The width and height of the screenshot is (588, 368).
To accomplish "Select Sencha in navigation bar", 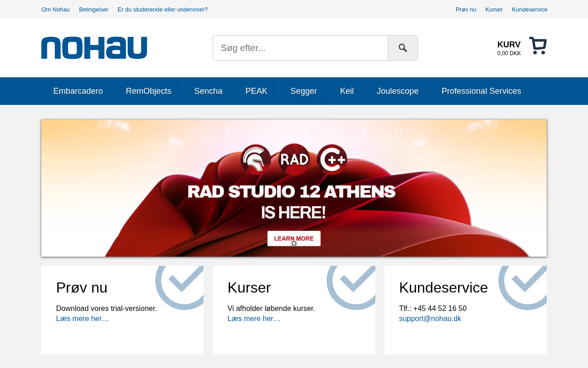I will coord(208,91).
